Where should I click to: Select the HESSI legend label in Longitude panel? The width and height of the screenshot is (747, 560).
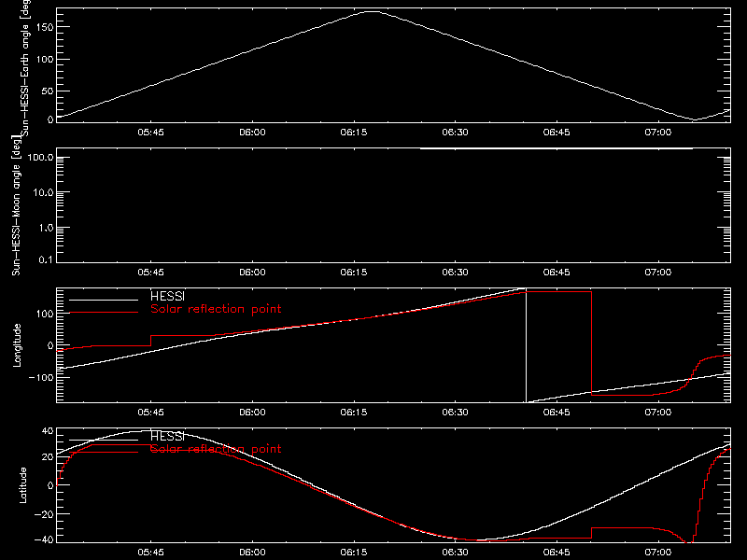[167, 296]
